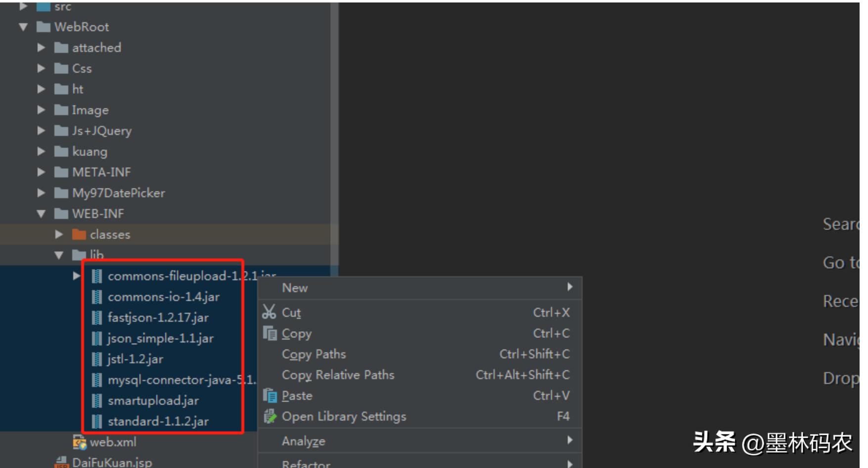The height and width of the screenshot is (468, 868).
Task: Click the smartupload.jar archive icon
Action: click(x=97, y=400)
